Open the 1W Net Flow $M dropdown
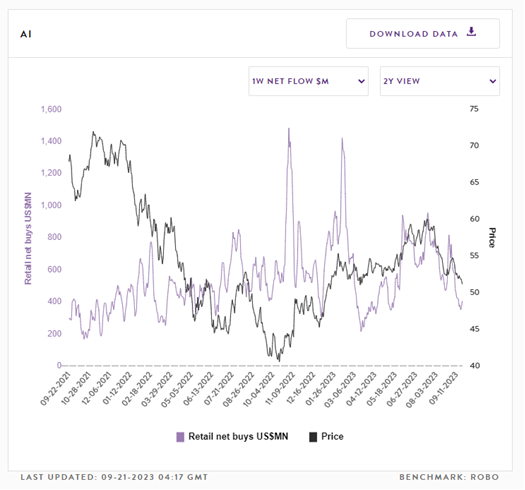This screenshot has width=525, height=490. (x=308, y=81)
